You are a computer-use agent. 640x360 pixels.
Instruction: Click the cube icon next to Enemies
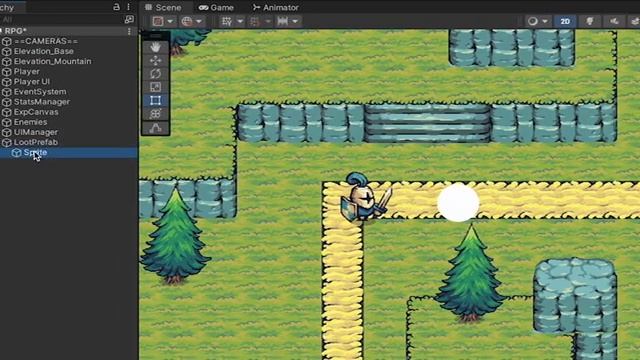click(7, 122)
